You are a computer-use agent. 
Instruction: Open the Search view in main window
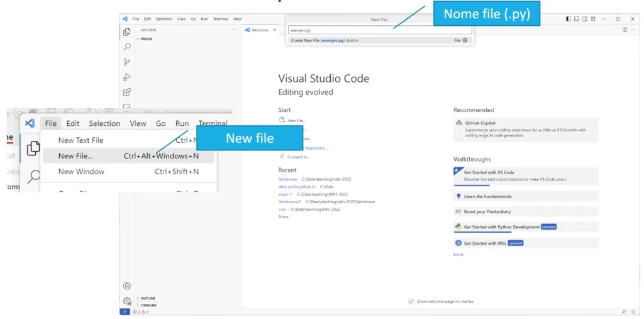(x=127, y=47)
